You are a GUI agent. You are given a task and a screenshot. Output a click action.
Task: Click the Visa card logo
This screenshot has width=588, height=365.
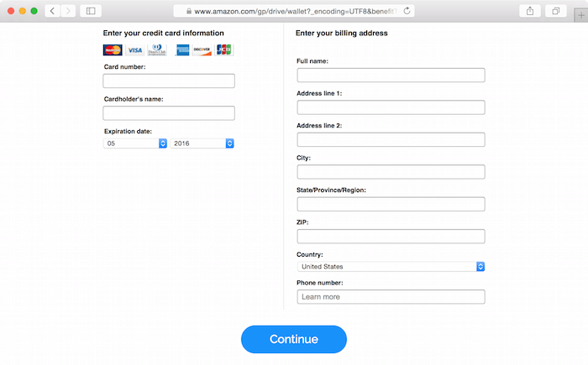pyautogui.click(x=134, y=50)
